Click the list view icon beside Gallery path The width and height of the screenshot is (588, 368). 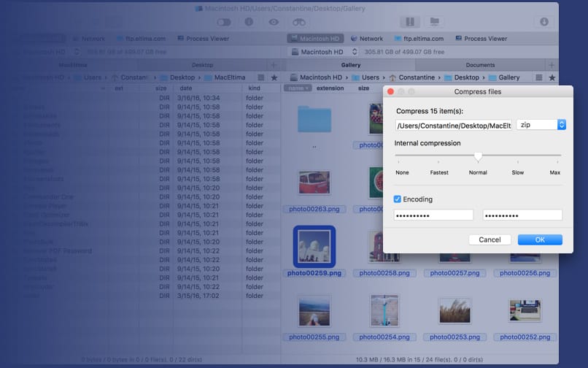click(x=538, y=77)
